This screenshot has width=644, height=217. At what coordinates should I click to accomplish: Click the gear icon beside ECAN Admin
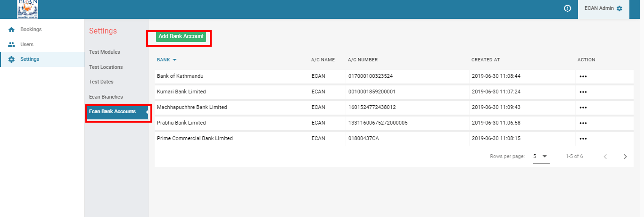coord(619,8)
